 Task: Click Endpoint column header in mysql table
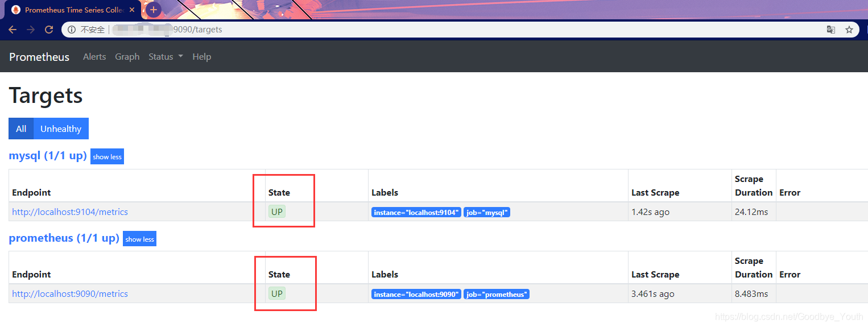coord(31,193)
